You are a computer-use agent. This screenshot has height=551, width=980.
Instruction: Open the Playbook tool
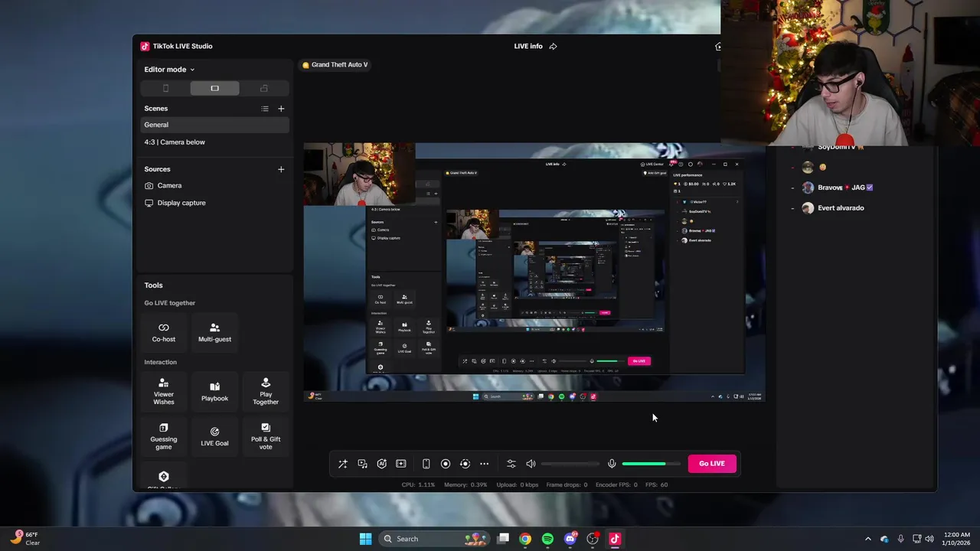(214, 392)
